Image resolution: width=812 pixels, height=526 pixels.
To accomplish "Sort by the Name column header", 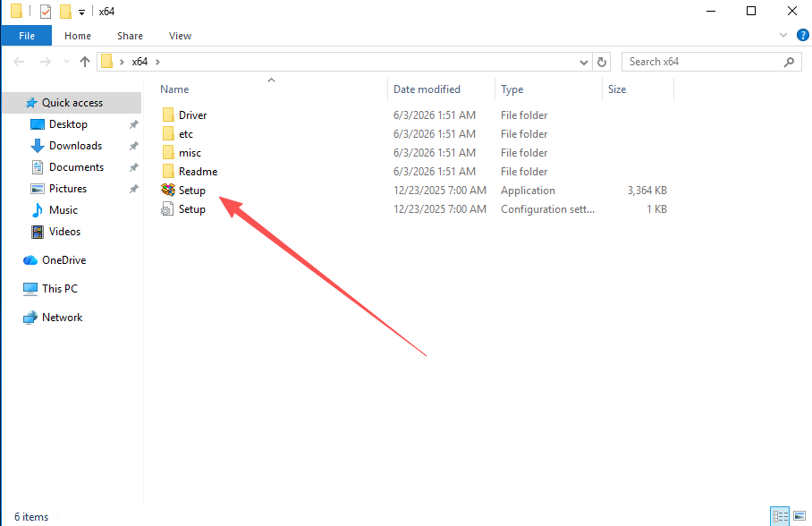I will click(x=174, y=89).
